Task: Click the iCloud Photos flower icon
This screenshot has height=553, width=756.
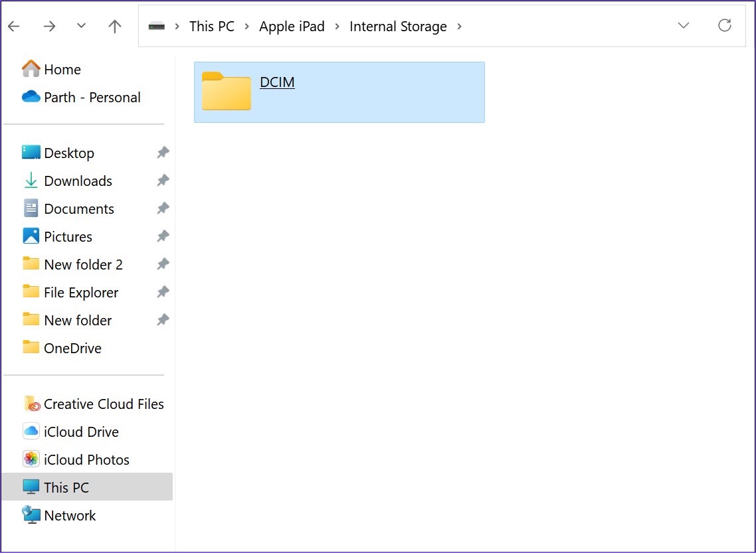Action: [x=31, y=459]
